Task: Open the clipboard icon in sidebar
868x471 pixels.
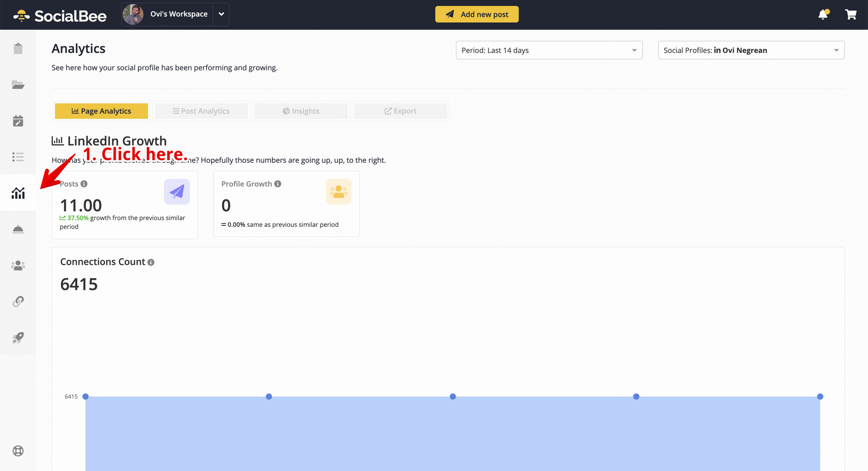Action: [18, 48]
